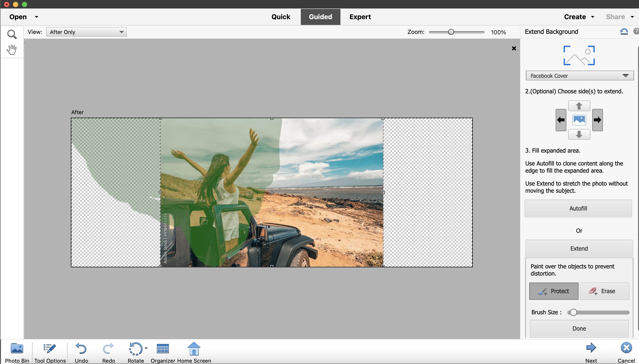639x364 pixels.
Task: Click the extend left arrow direction icon
Action: (x=561, y=119)
